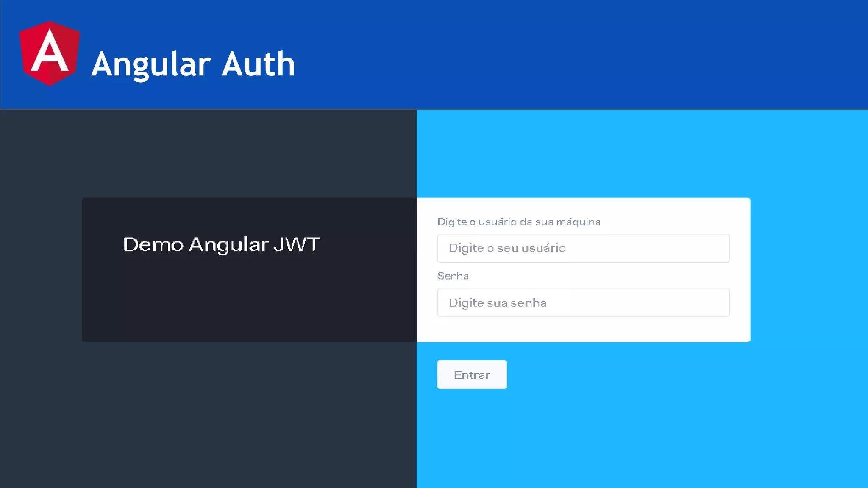Click the 'Digite o seu usuário' input field
The image size is (868, 488).
(583, 248)
